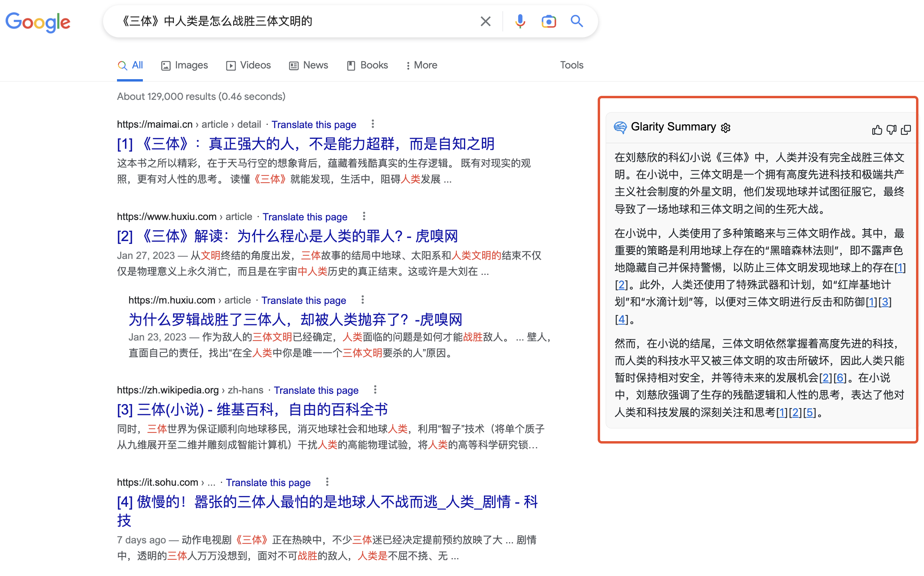This screenshot has height=576, width=924.
Task: Copy the Glarity summary text
Action: tap(906, 130)
